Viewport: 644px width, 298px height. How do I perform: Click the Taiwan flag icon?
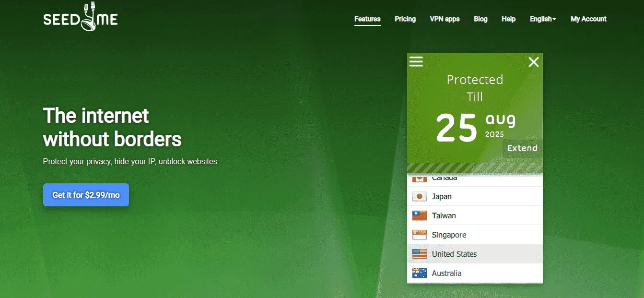click(420, 216)
